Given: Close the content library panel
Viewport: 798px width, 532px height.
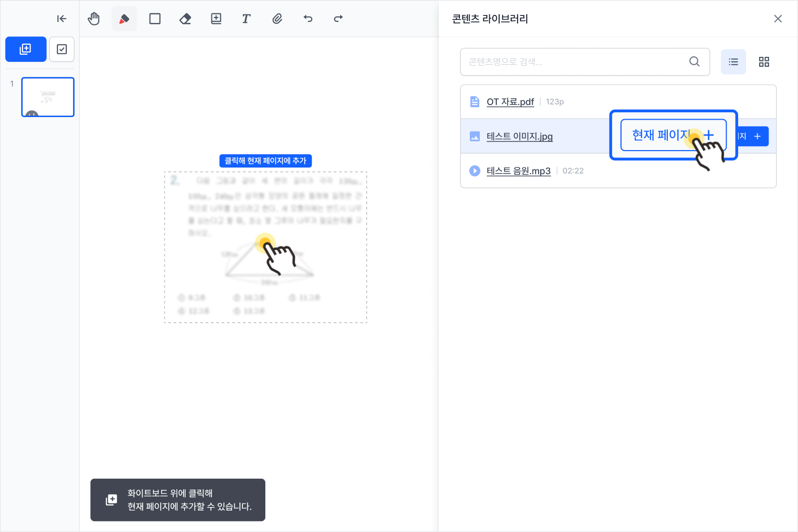Looking at the screenshot, I should point(778,19).
